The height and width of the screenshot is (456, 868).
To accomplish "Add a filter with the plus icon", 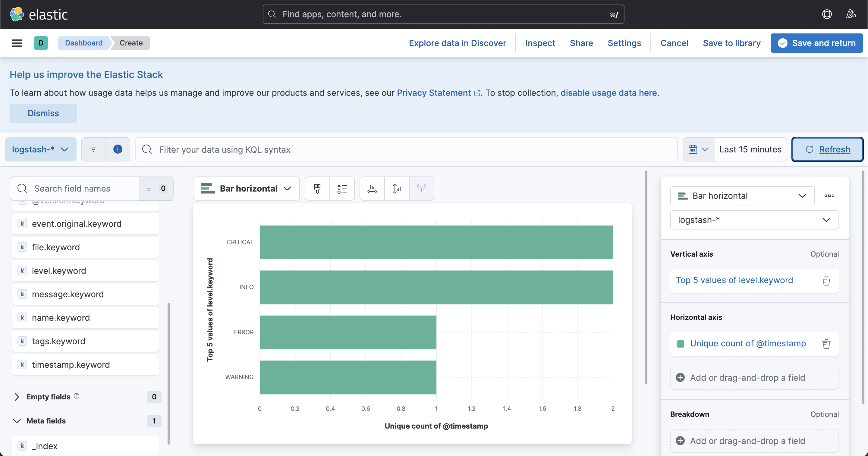I will [x=118, y=149].
